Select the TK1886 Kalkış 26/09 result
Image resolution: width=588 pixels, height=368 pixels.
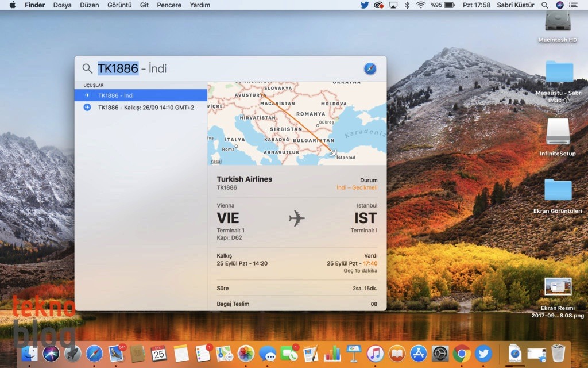point(141,108)
